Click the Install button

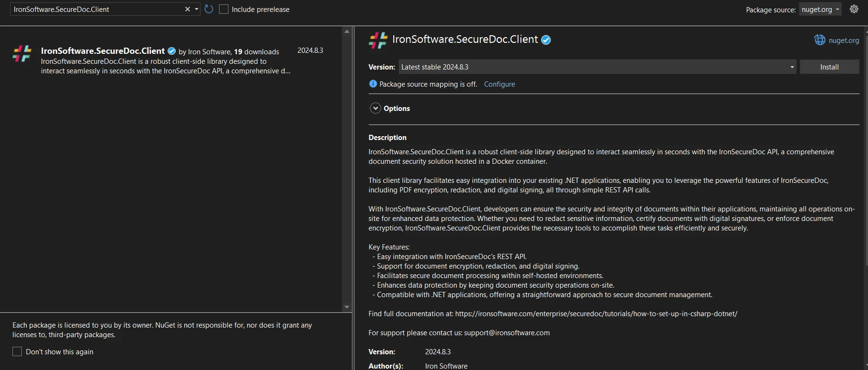click(829, 67)
